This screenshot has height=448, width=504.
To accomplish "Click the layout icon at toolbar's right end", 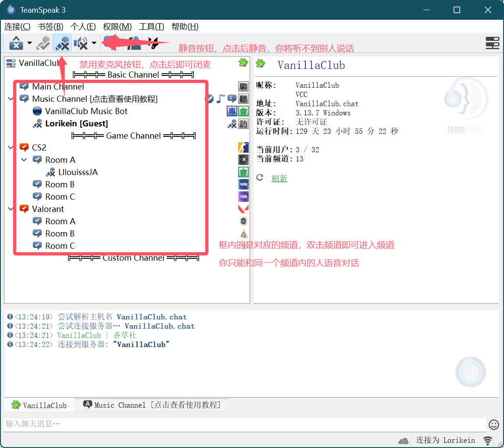I will tap(492, 43).
